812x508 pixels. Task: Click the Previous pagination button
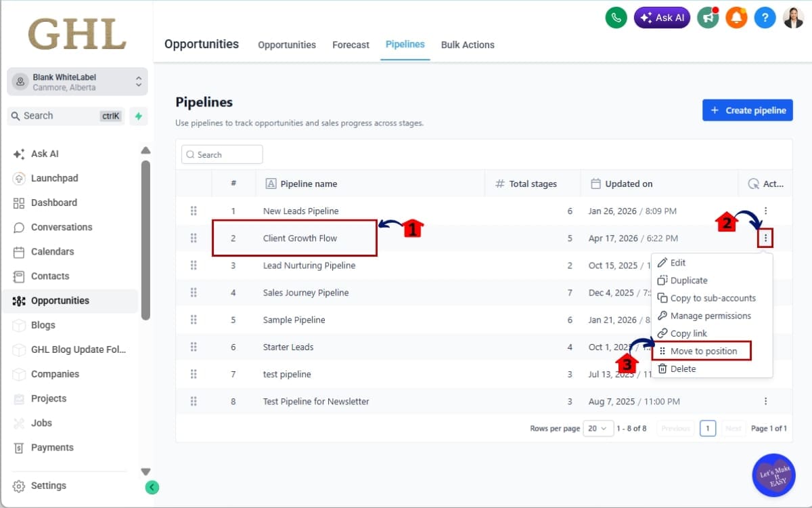point(675,428)
